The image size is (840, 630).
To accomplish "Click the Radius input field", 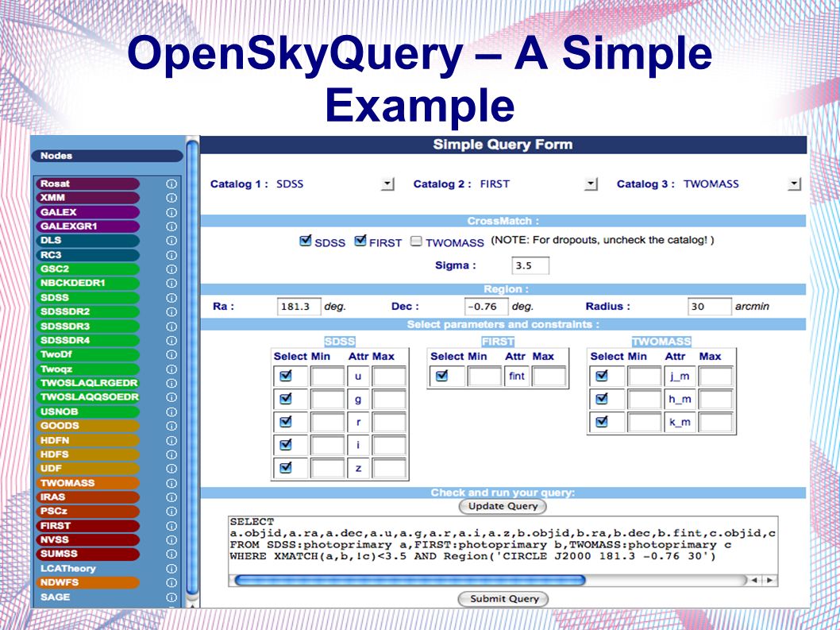I will click(x=709, y=307).
